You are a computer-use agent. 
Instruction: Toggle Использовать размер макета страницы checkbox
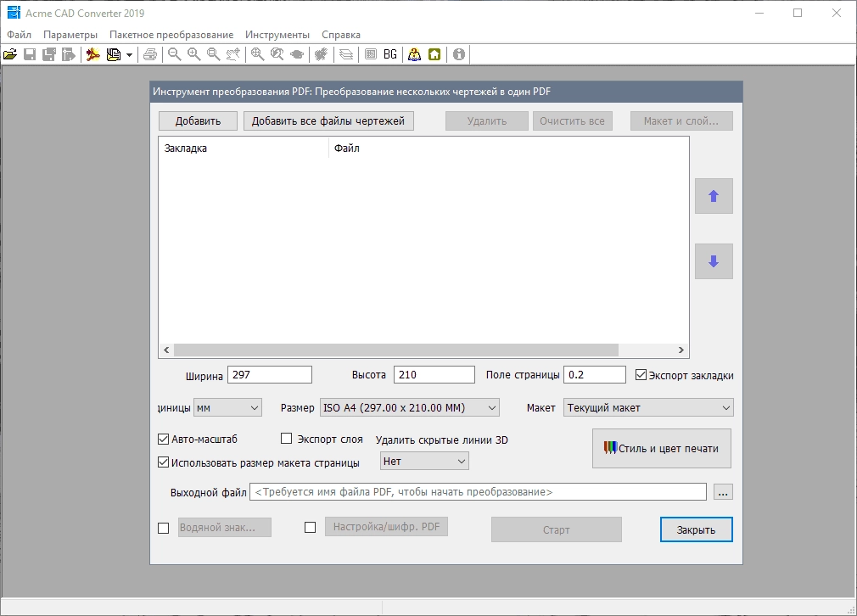pos(163,462)
